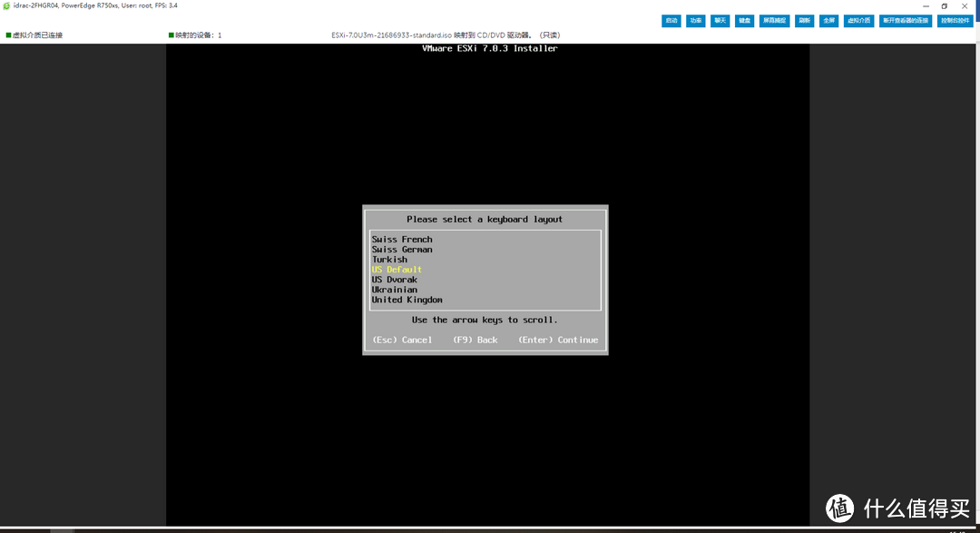
Task: Click the 刷新 (Refresh) button
Action: 804,21
